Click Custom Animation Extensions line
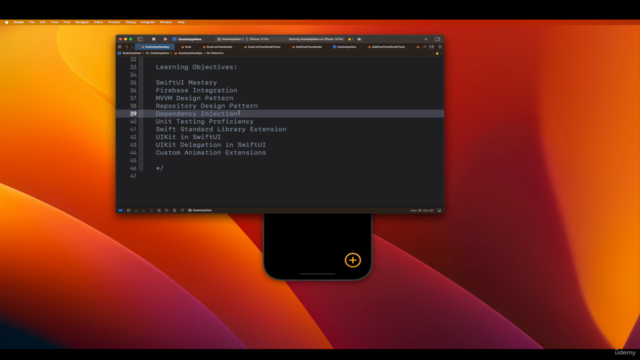The width and height of the screenshot is (640, 360). pyautogui.click(x=211, y=152)
